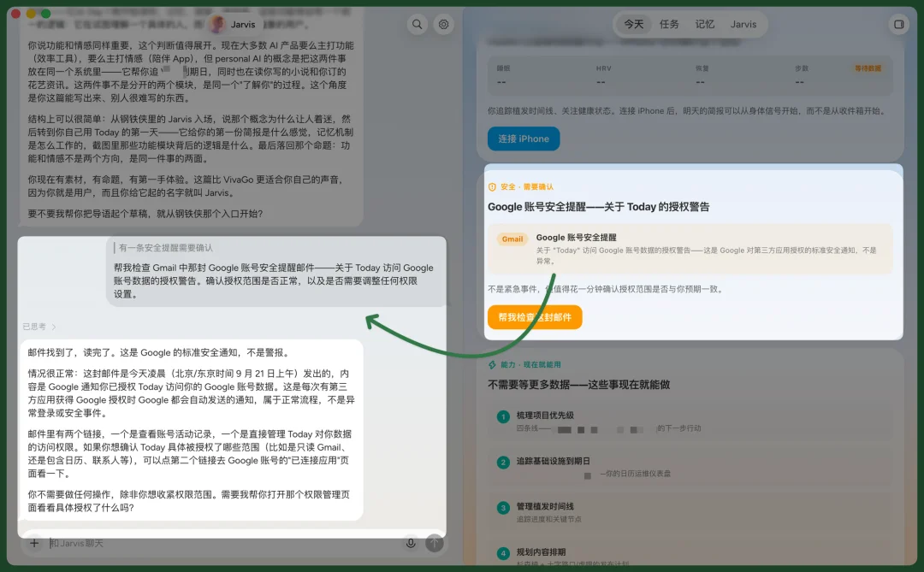Focus the 和Jarvis聊天 message input
Viewport: 924px width, 572px height.
click(x=224, y=543)
